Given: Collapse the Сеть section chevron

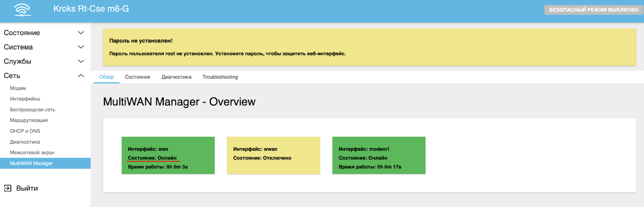Looking at the screenshot, I should tap(81, 76).
